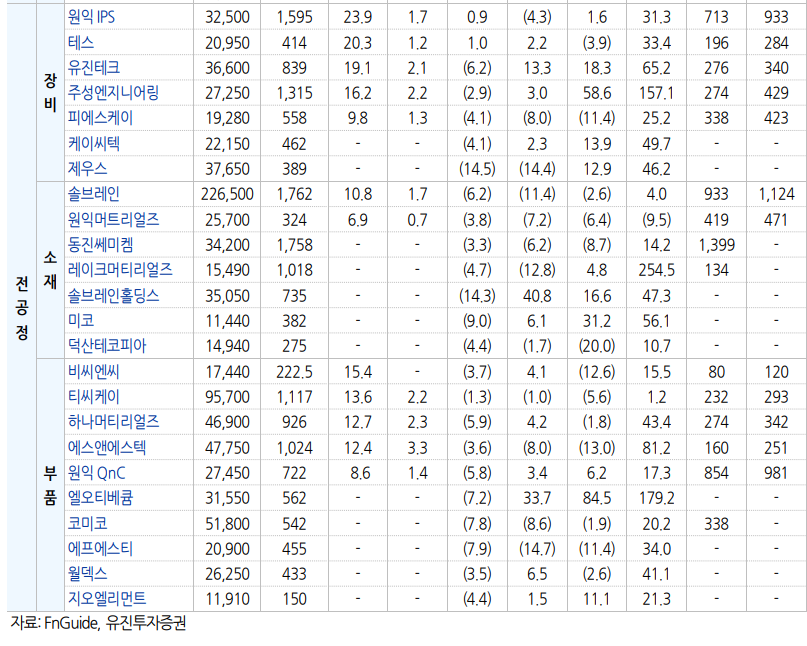Viewport: 807px width, 646px height.
Task: Click the 제우스 row label
Action: (87, 168)
